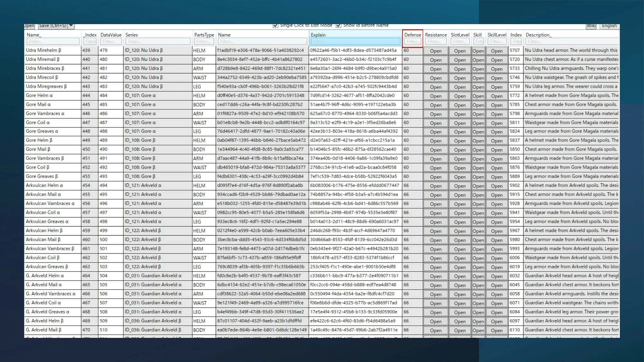This screenshot has width=644, height=362.
Task: Expand the dropdown arrow beside Save
Action: click(71, 26)
